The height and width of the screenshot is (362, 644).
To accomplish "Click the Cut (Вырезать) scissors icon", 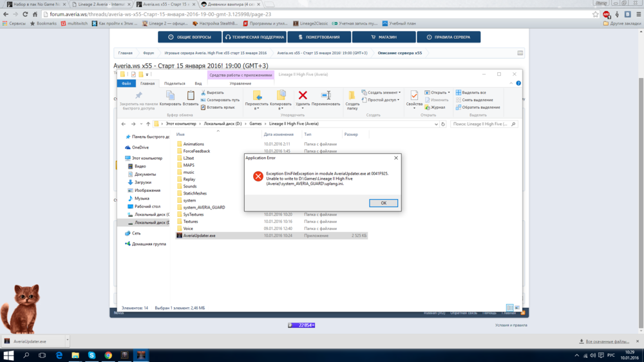I will click(x=204, y=93).
